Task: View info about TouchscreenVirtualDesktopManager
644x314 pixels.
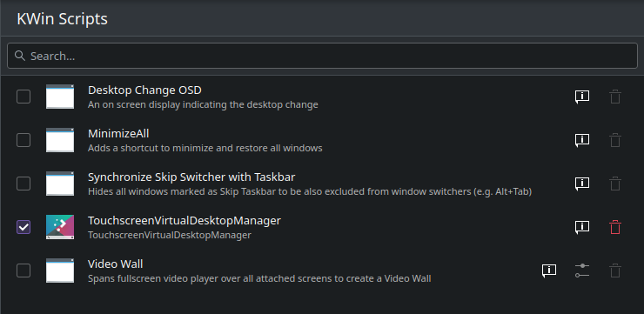Action: coord(582,227)
